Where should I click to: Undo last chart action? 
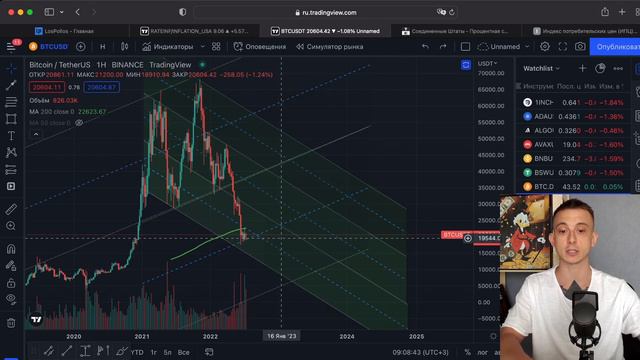click(x=425, y=47)
